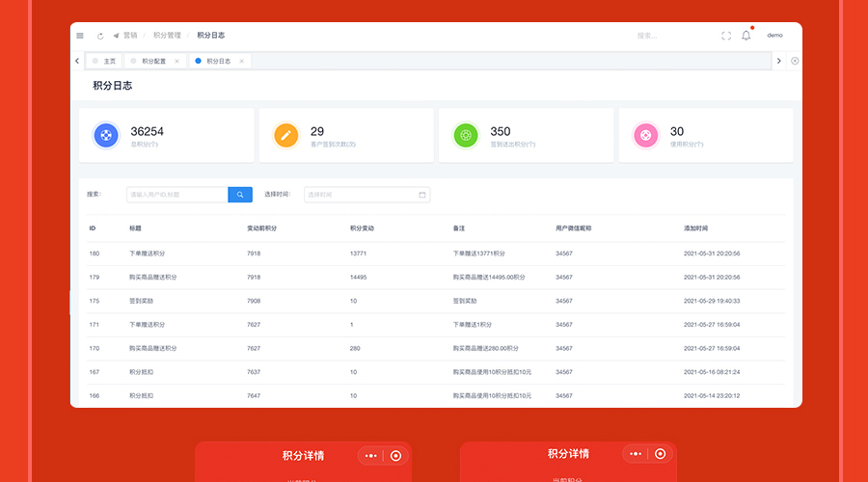
Task: Click the 用户微信昵称 column header
Action: click(574, 228)
